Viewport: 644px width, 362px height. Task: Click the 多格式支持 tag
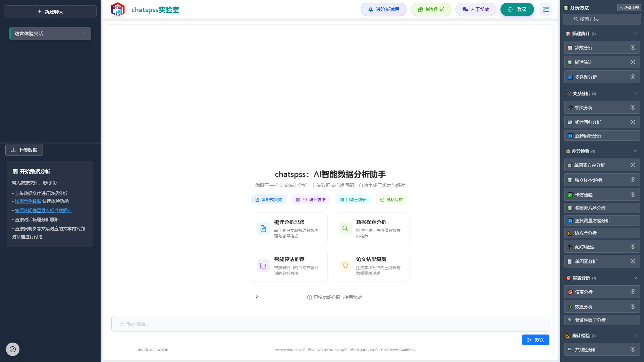point(268,199)
